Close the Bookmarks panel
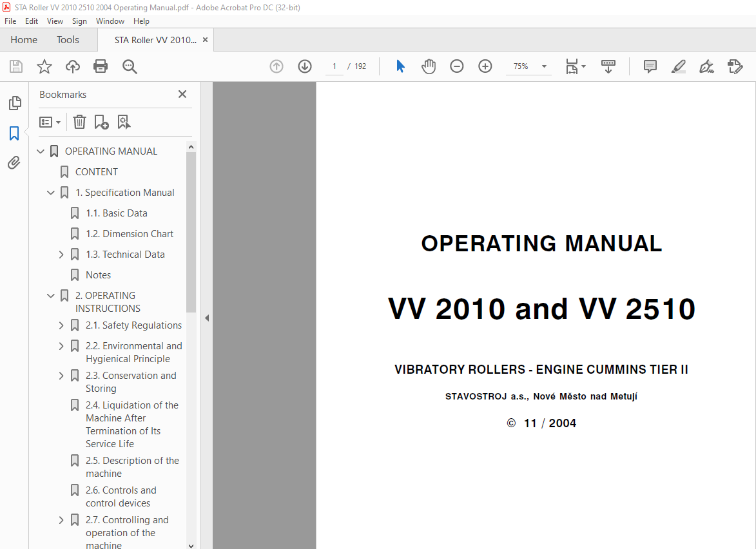756x549 pixels. 182,95
